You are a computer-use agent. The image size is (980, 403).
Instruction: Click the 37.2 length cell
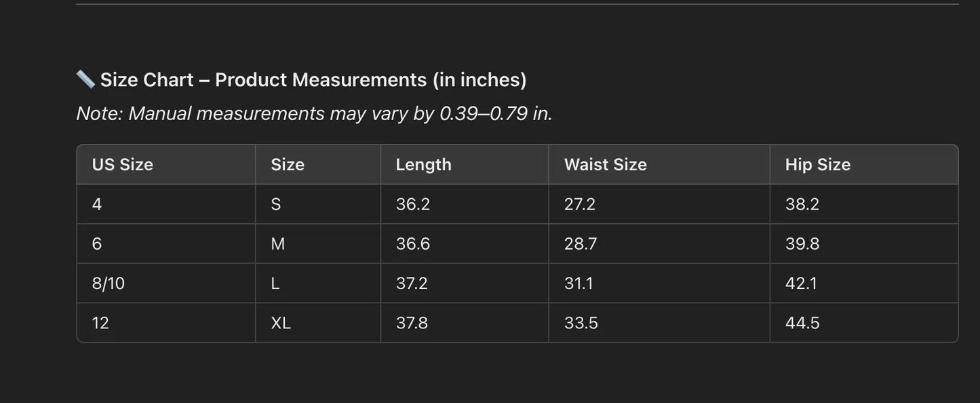click(x=412, y=283)
